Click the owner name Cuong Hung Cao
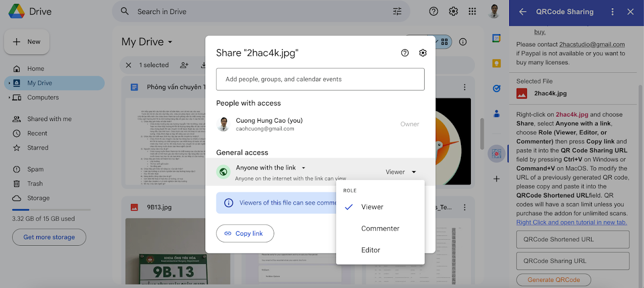Screen dimensions: 644x288 (x=269, y=121)
